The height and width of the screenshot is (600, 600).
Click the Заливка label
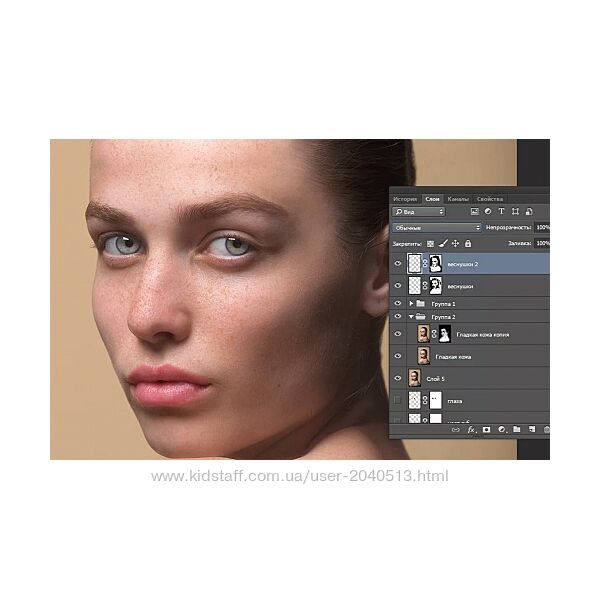[x=519, y=243]
